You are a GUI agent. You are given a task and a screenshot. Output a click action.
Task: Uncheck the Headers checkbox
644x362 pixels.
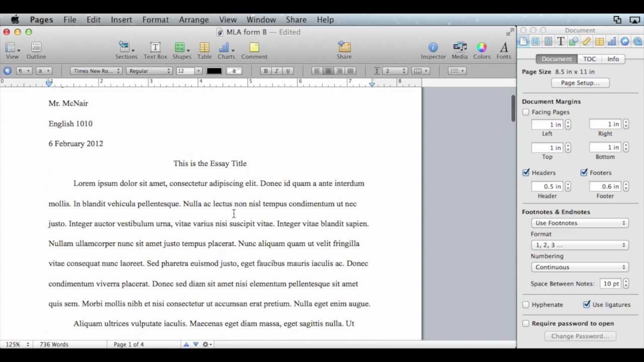(x=526, y=172)
